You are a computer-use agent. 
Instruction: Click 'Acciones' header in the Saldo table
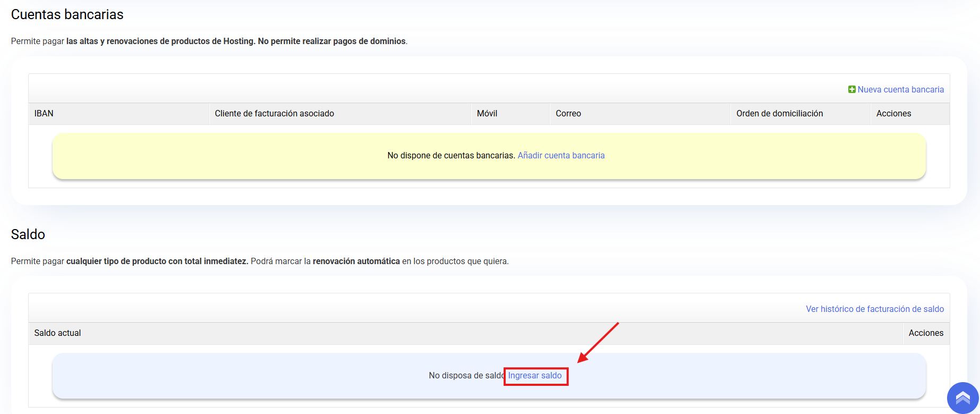(926, 333)
